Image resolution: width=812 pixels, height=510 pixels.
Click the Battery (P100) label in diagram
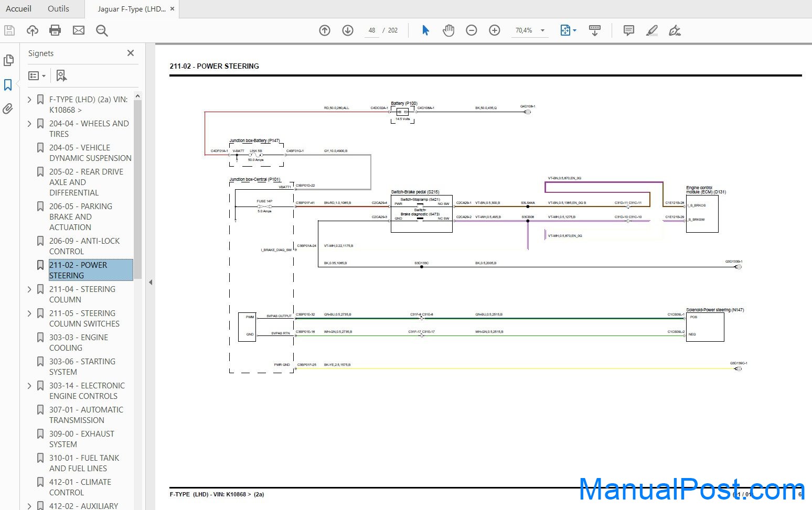[404, 103]
